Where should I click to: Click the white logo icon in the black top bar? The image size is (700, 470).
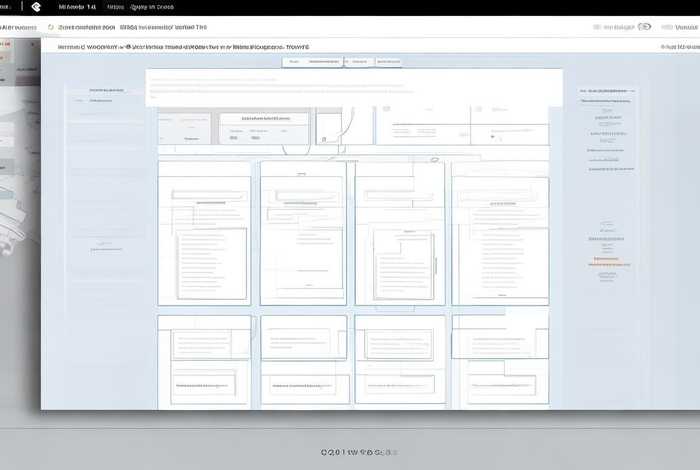click(x=36, y=7)
